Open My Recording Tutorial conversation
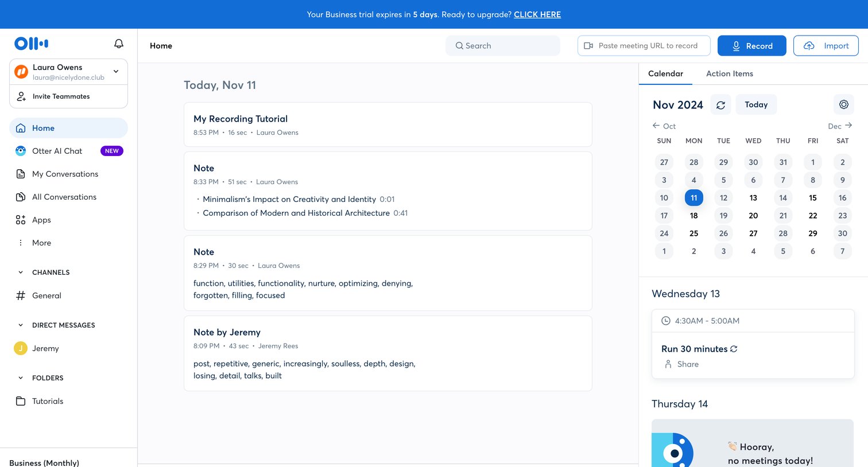Image resolution: width=868 pixels, height=467 pixels. tap(388, 124)
